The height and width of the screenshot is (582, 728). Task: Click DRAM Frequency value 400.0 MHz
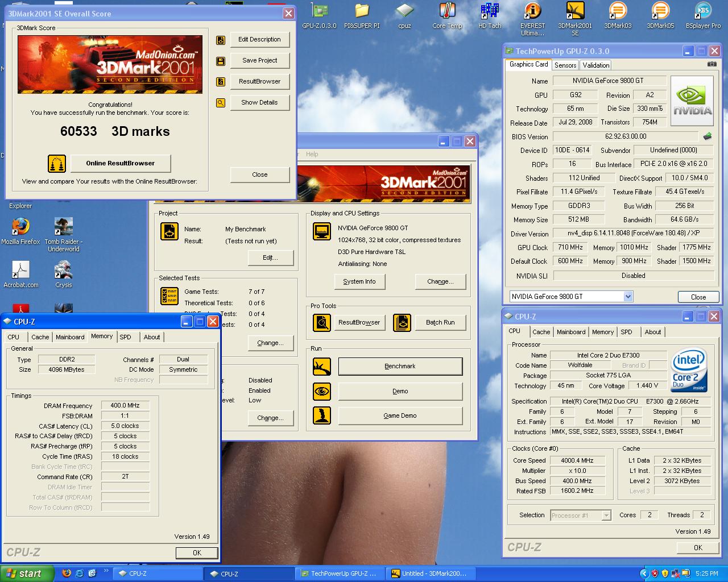click(125, 406)
